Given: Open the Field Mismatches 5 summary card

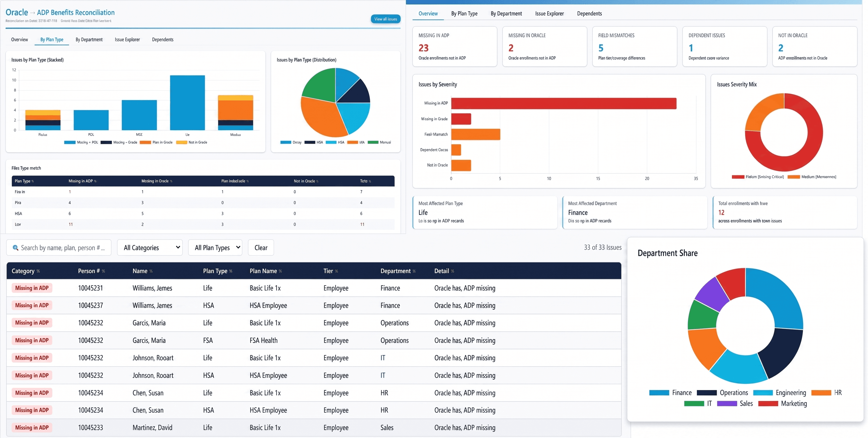Looking at the screenshot, I should pyautogui.click(x=635, y=46).
